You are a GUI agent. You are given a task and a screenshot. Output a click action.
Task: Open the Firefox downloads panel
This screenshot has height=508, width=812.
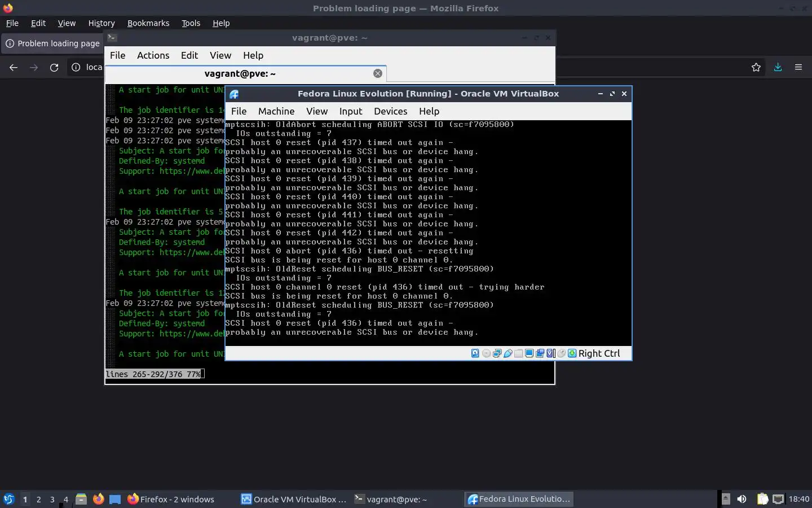(x=778, y=67)
